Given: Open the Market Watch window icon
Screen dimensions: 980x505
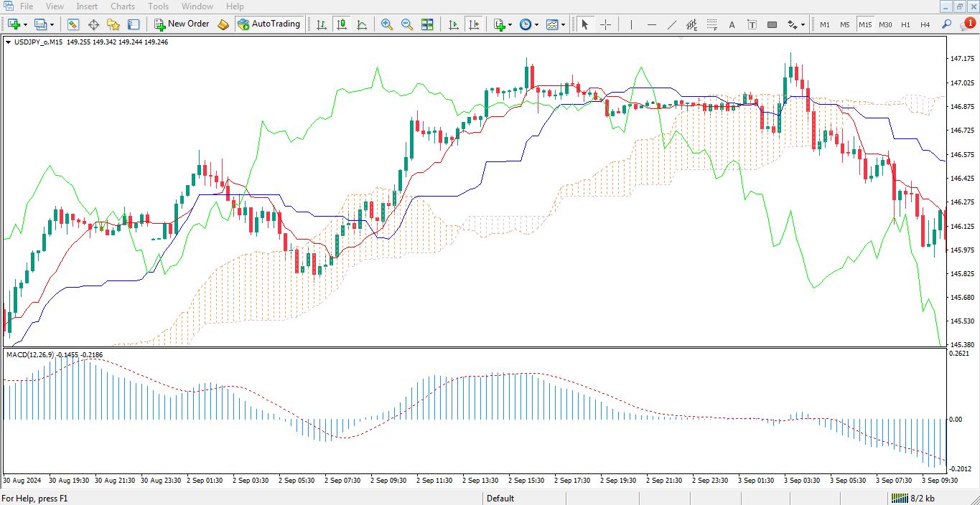Looking at the screenshot, I should point(73,24).
